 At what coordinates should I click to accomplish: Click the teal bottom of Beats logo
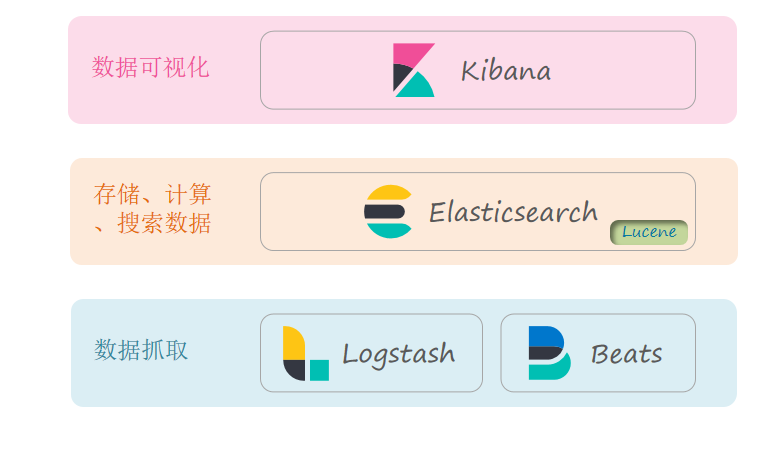(x=550, y=370)
